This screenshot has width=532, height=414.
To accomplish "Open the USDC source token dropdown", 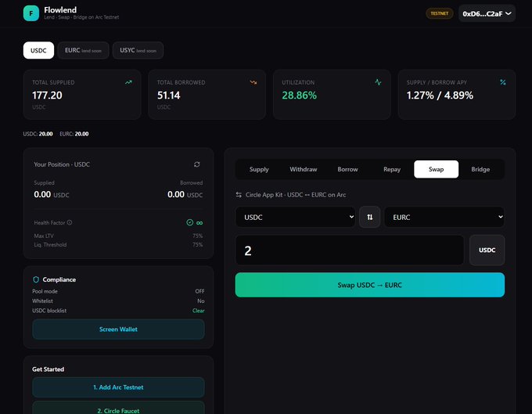I will (x=295, y=218).
